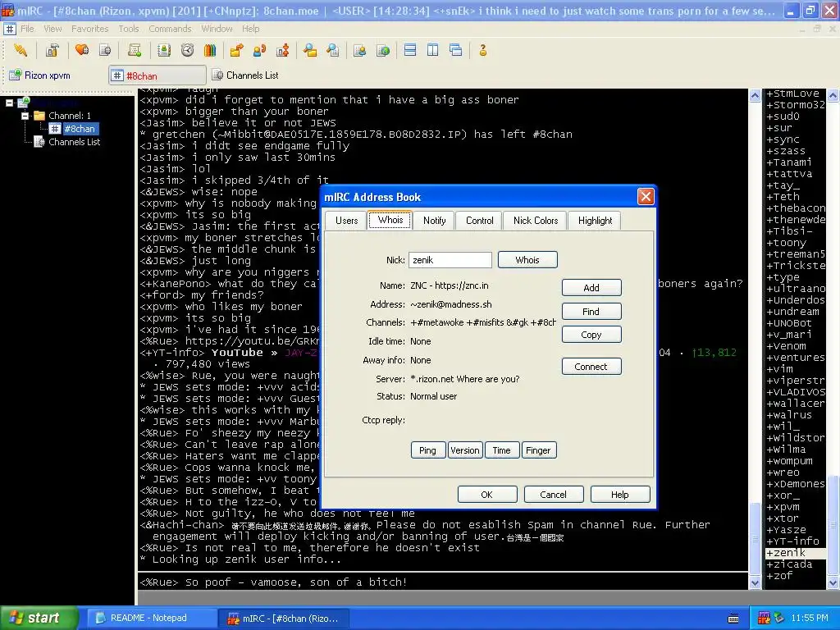Tile windows vertically toolbar icon

[x=433, y=50]
